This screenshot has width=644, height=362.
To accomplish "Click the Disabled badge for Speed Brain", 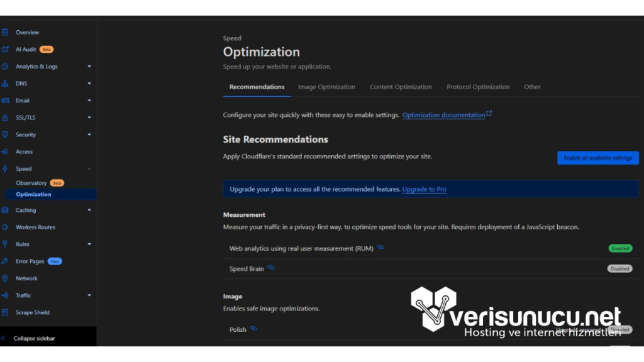I will [x=619, y=269].
